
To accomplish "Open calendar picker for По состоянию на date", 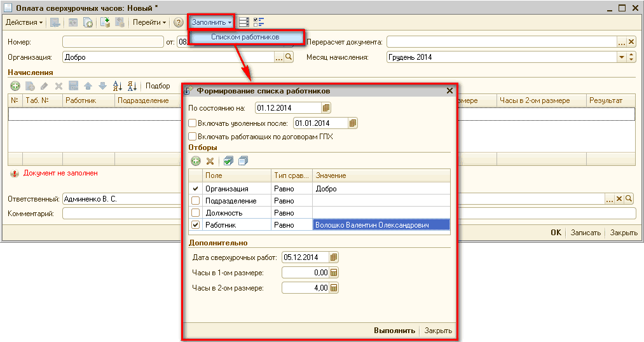I will 326,107.
